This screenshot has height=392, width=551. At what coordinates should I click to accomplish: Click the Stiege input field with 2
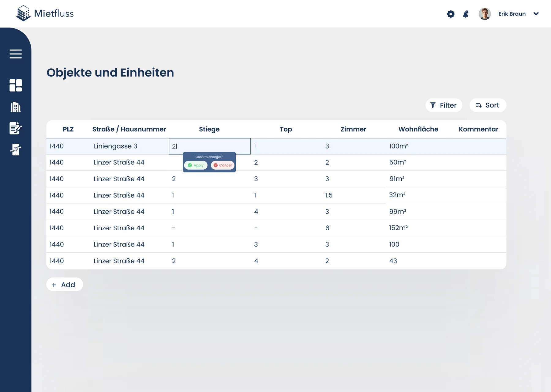point(210,146)
